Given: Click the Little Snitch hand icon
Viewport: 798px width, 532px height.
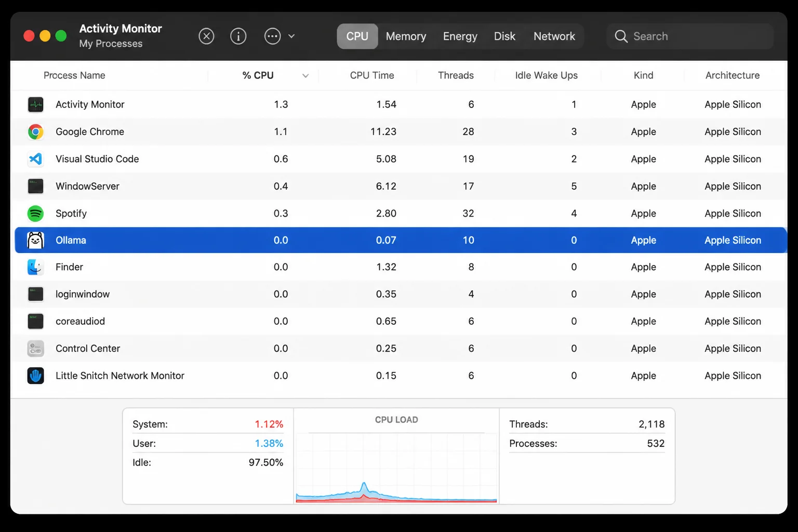Looking at the screenshot, I should click(x=35, y=376).
